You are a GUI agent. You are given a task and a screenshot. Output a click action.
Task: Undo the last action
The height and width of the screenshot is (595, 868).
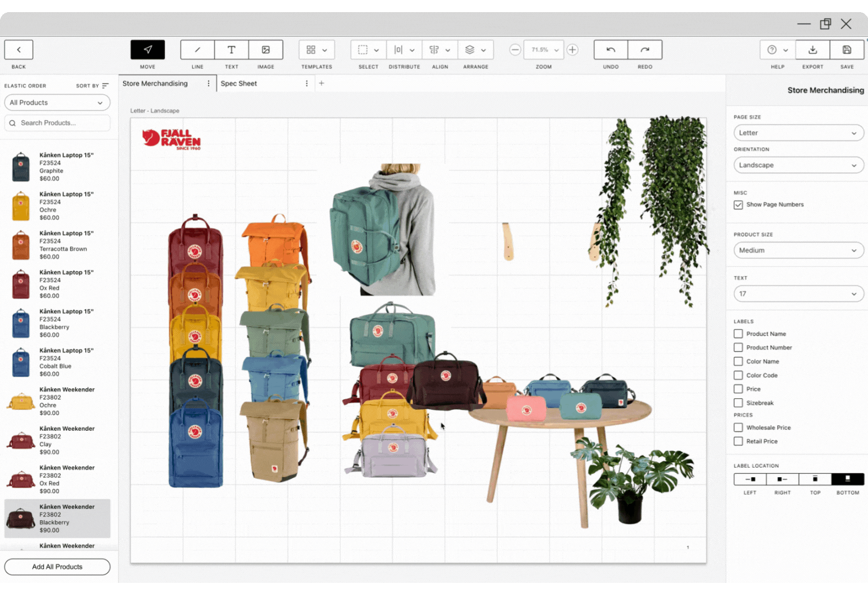coord(611,50)
